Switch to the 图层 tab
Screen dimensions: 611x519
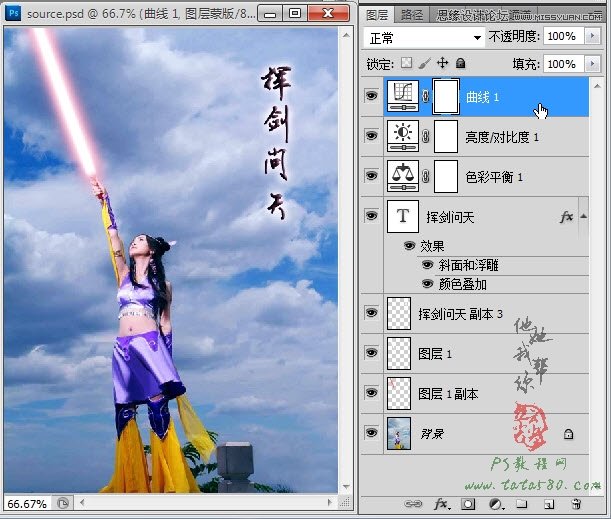(377, 15)
